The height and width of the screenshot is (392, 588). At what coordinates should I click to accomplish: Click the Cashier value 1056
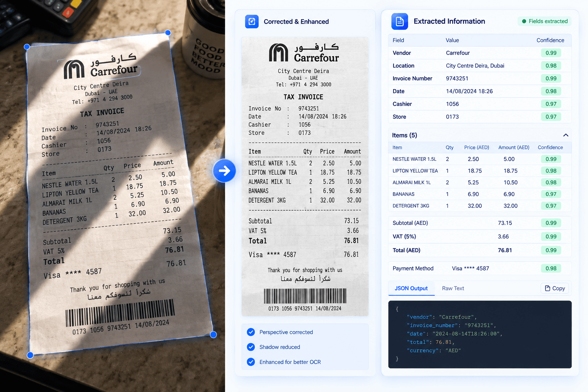point(452,104)
